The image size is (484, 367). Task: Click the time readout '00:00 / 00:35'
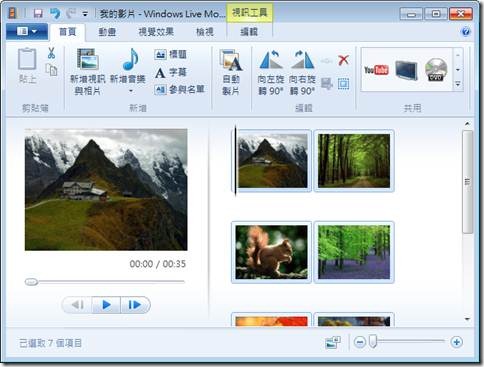pos(157,264)
